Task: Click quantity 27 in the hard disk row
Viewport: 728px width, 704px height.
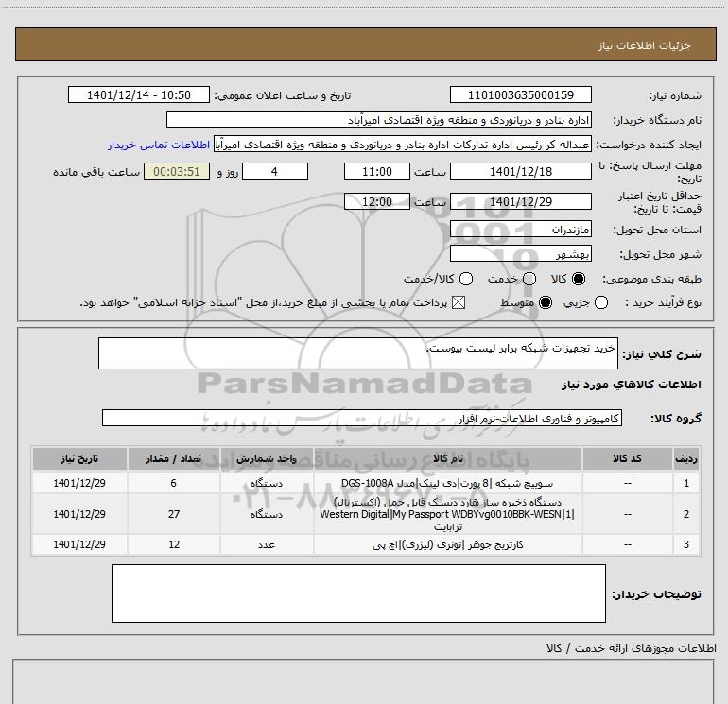Action: 174,514
